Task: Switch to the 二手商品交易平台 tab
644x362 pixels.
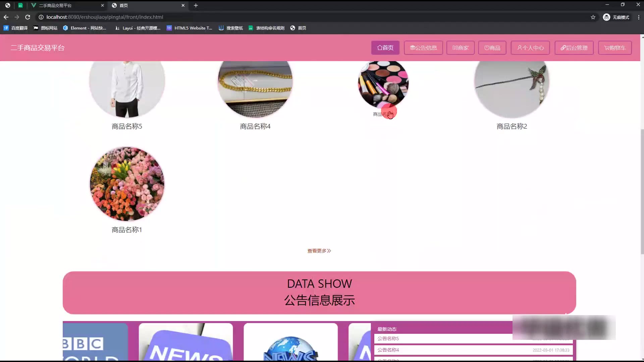Action: (x=67, y=5)
